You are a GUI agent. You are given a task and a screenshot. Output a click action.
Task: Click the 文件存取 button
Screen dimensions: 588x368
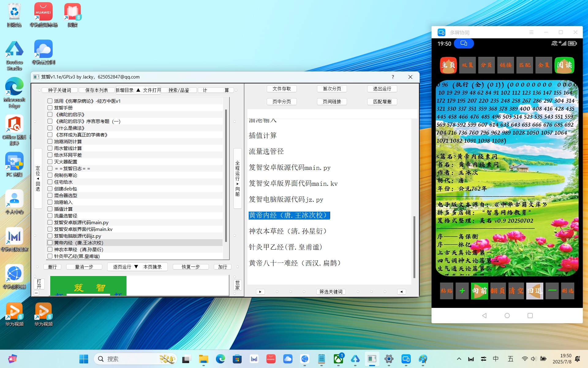tap(282, 89)
